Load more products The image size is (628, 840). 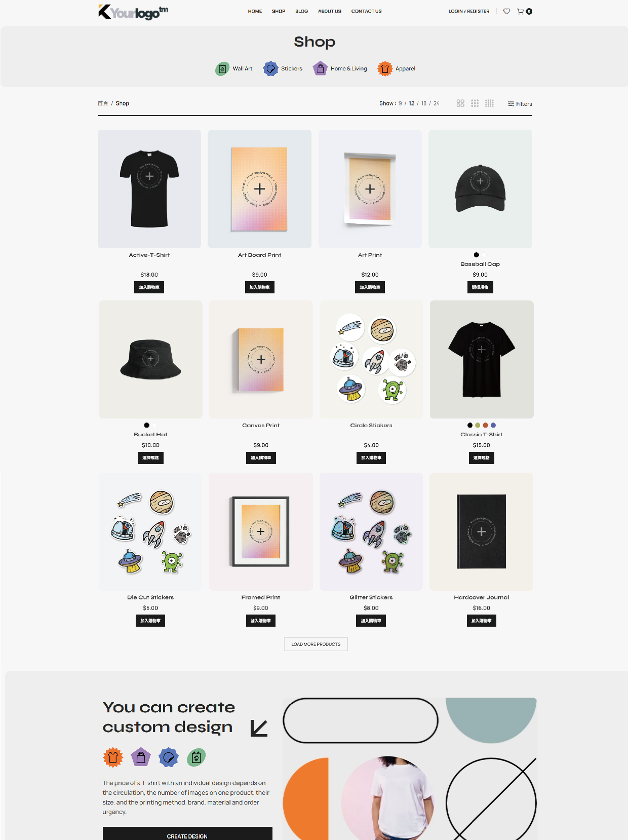point(316,644)
